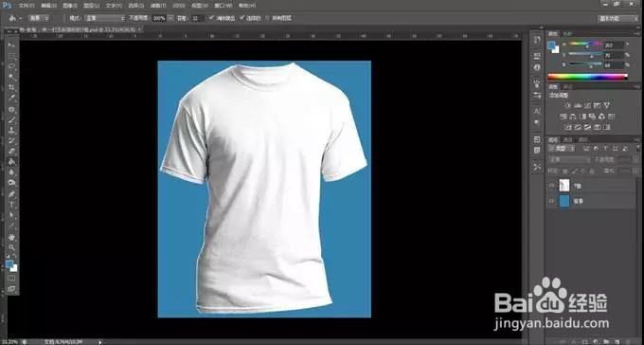Click the tolerance input field in options bar
Image resolution: width=644 pixels, height=345 pixels.
coord(197,19)
